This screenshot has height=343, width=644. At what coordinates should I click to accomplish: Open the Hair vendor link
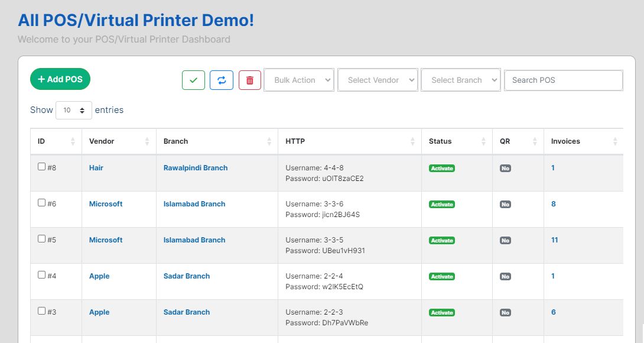click(x=96, y=168)
